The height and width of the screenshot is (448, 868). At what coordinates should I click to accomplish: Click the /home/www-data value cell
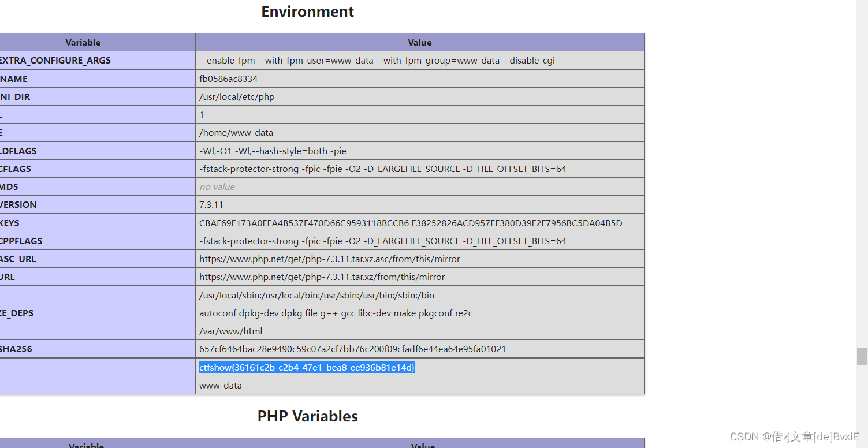(x=420, y=132)
